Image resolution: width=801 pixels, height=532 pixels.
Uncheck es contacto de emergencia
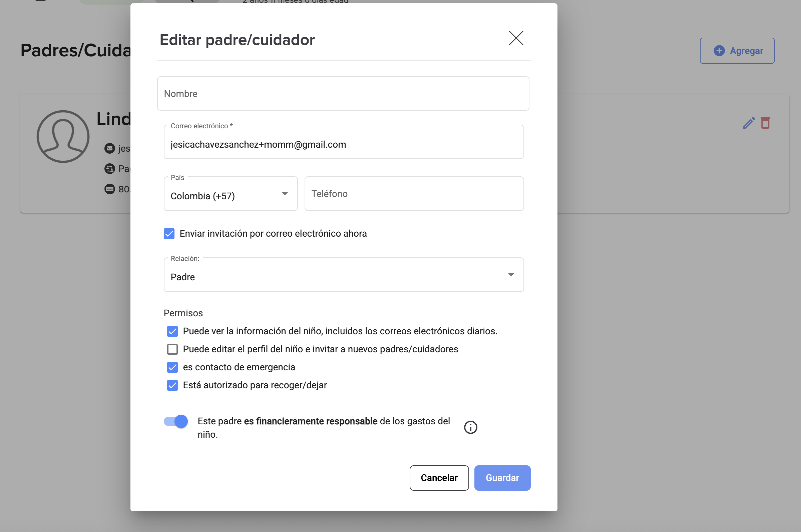tap(172, 367)
